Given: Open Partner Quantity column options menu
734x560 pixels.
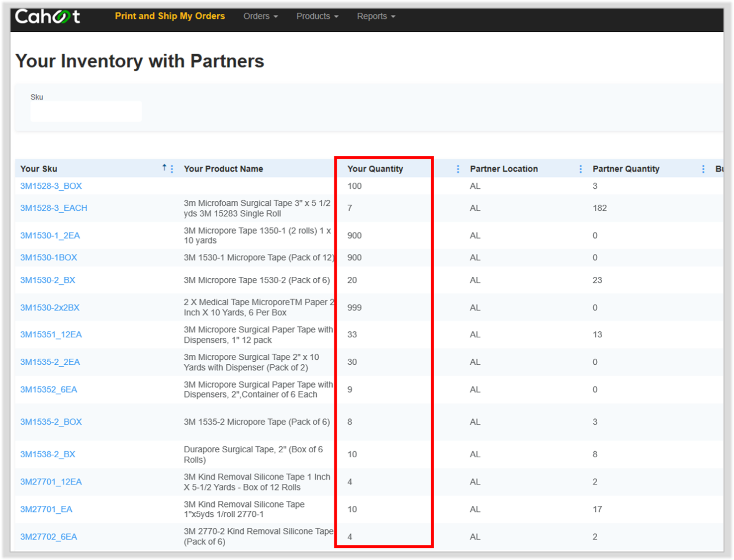Looking at the screenshot, I should (703, 169).
